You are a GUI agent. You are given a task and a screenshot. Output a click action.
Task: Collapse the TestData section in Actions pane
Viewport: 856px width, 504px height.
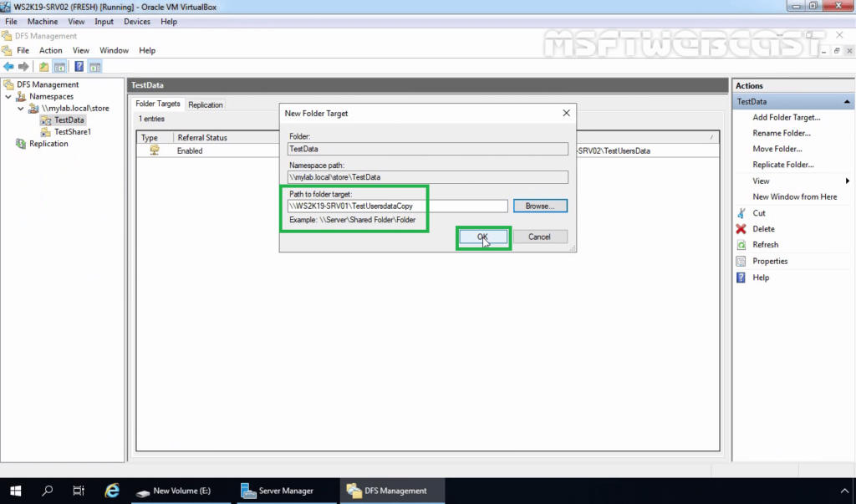tap(847, 102)
